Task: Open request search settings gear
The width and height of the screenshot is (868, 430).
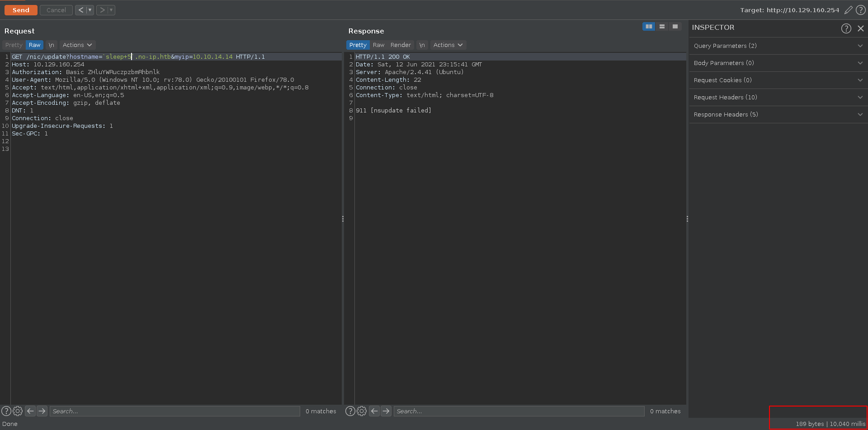Action: (18, 411)
